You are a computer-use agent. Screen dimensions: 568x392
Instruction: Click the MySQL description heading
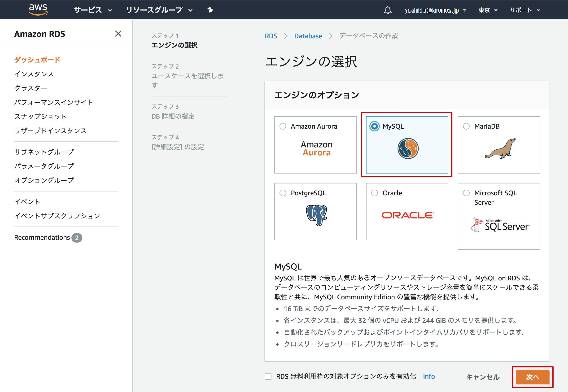(x=288, y=266)
